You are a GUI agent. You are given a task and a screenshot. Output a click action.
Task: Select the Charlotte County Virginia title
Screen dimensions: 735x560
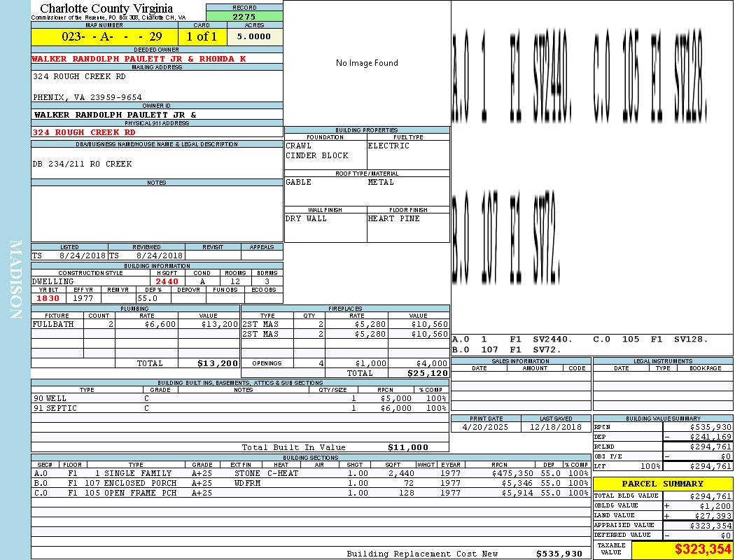pyautogui.click(x=106, y=8)
